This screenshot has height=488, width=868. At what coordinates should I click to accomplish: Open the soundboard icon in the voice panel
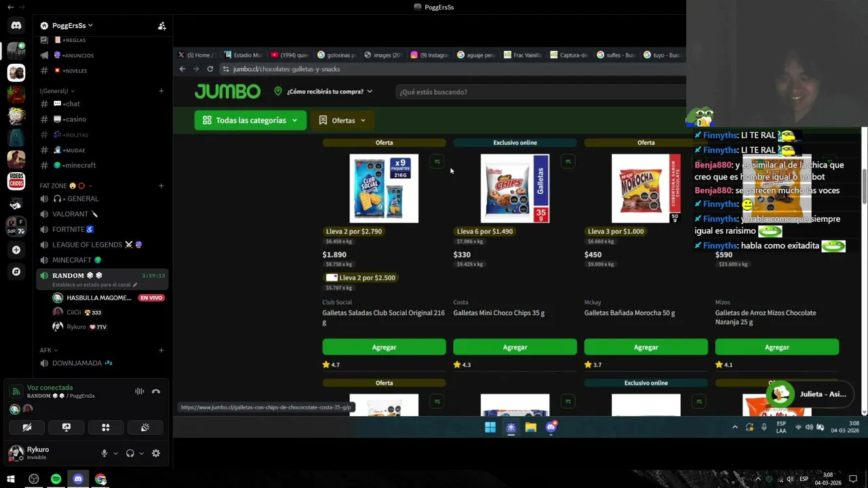point(145,428)
